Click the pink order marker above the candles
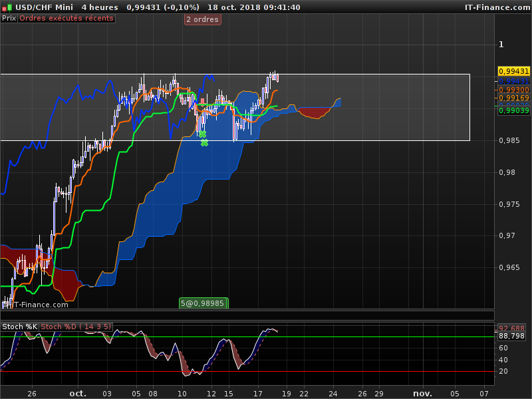The height and width of the screenshot is (399, 532). tap(203, 101)
